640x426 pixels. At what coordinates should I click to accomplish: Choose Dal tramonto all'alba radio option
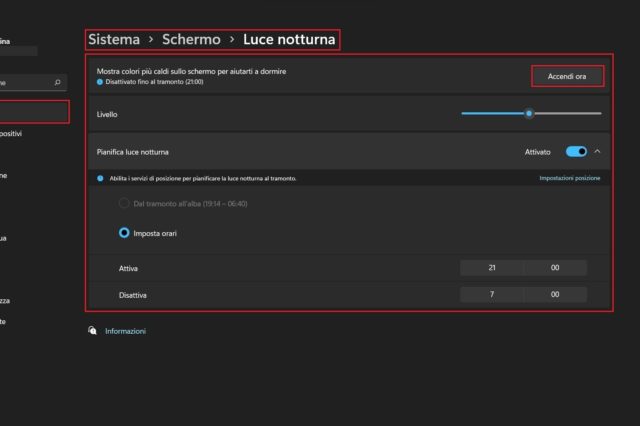click(x=124, y=203)
